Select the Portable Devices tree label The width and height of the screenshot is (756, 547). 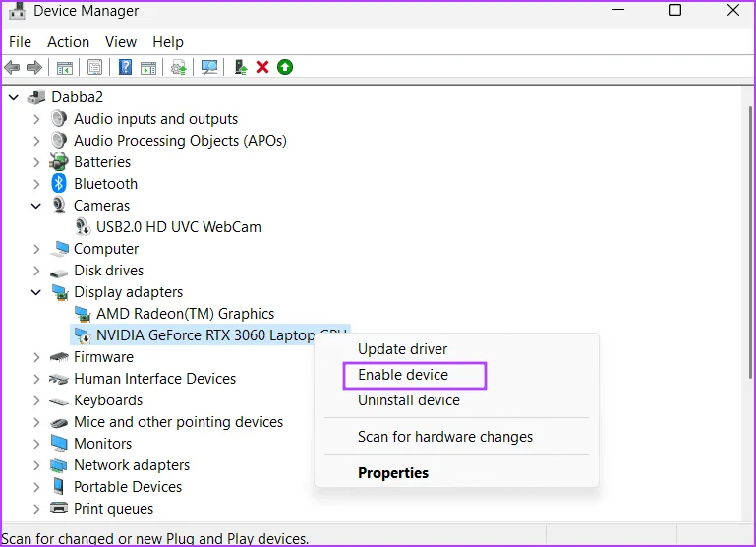point(128,487)
